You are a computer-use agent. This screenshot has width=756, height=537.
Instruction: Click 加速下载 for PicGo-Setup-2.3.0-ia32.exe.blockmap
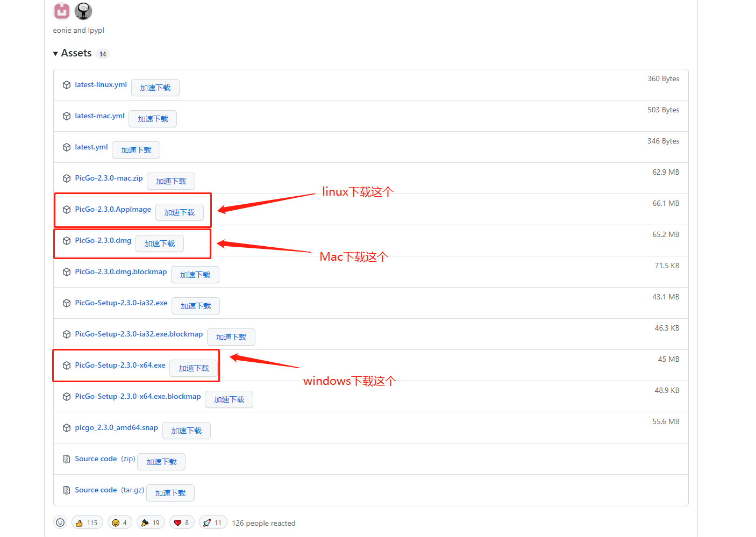tap(231, 337)
